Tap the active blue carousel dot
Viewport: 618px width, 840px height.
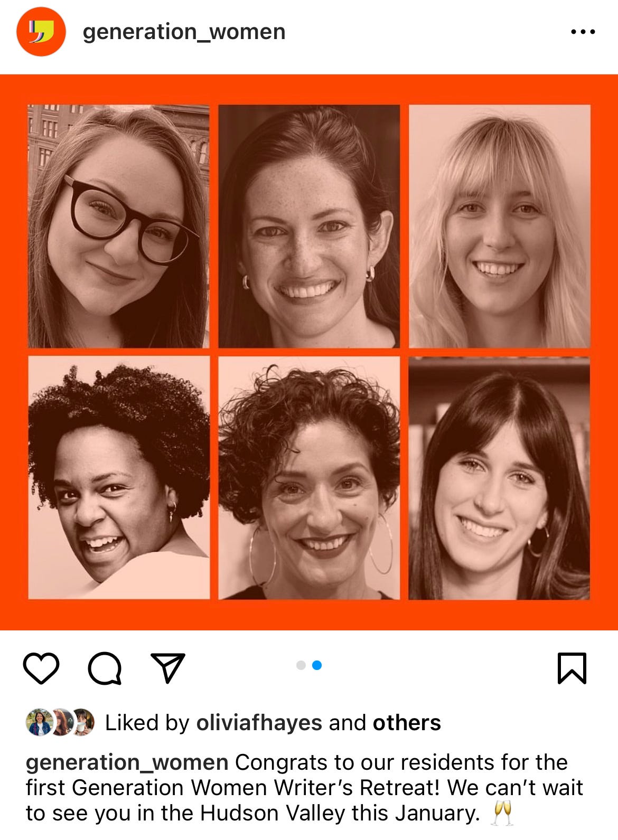[x=317, y=665]
